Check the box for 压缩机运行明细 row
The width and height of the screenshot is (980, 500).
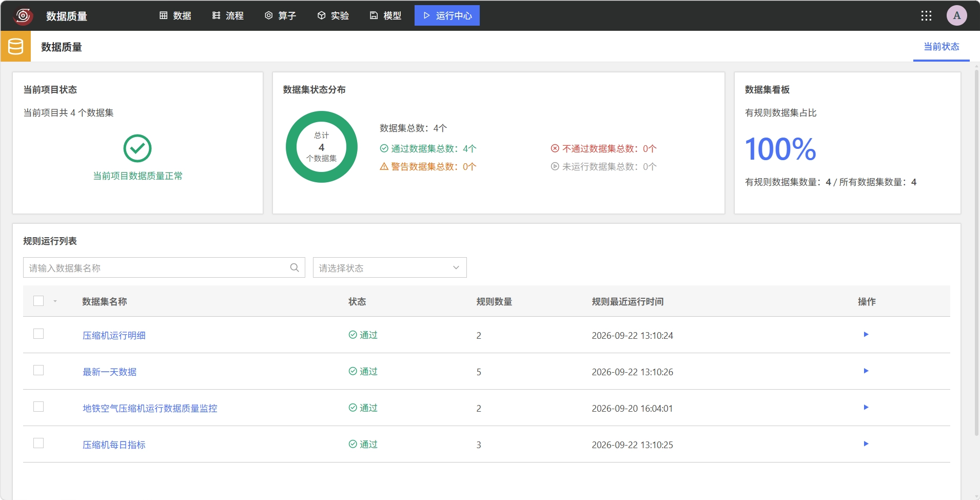tap(38, 334)
